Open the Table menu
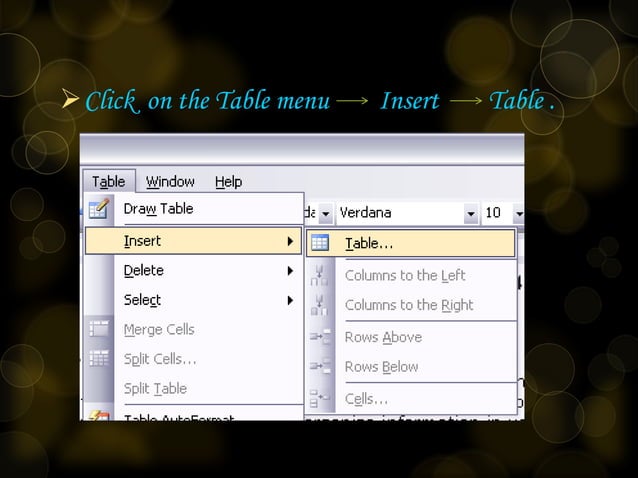Viewport: 638px width, 478px height. pyautogui.click(x=109, y=181)
